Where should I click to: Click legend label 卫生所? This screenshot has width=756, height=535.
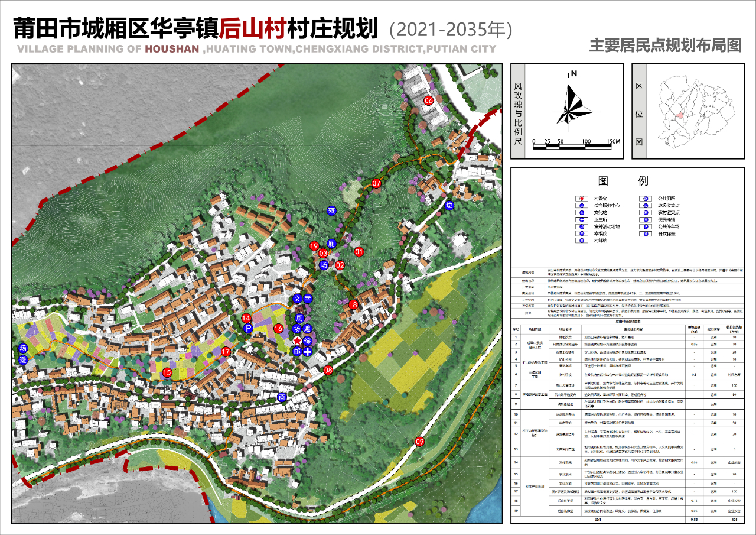(602, 219)
